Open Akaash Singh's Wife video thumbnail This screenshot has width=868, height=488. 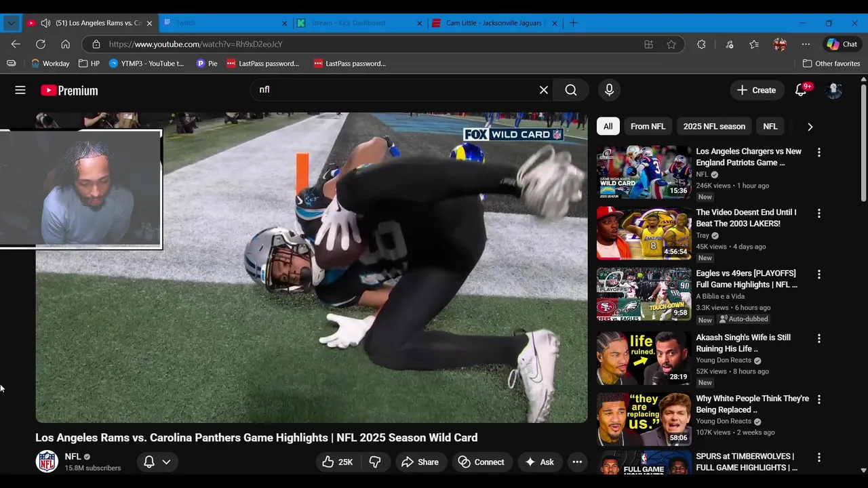point(644,358)
